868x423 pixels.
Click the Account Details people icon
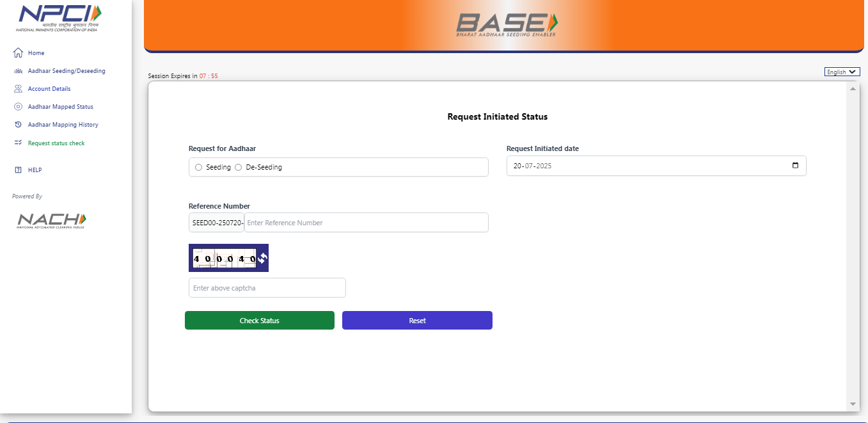point(18,89)
